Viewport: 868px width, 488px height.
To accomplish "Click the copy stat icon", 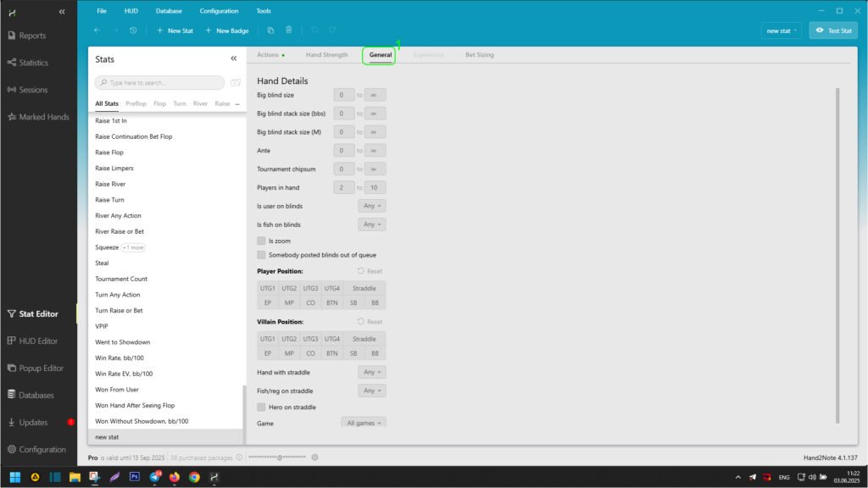I will 270,30.
